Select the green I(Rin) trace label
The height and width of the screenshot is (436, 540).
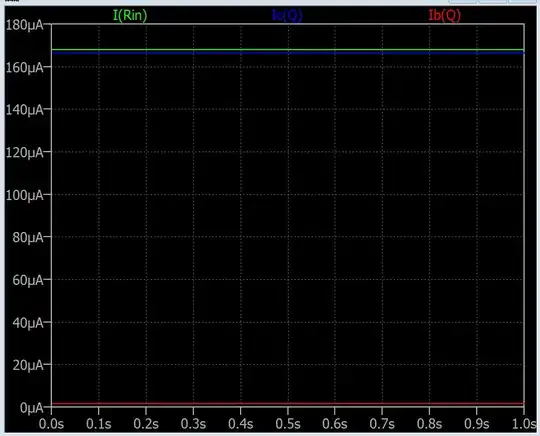pos(130,15)
